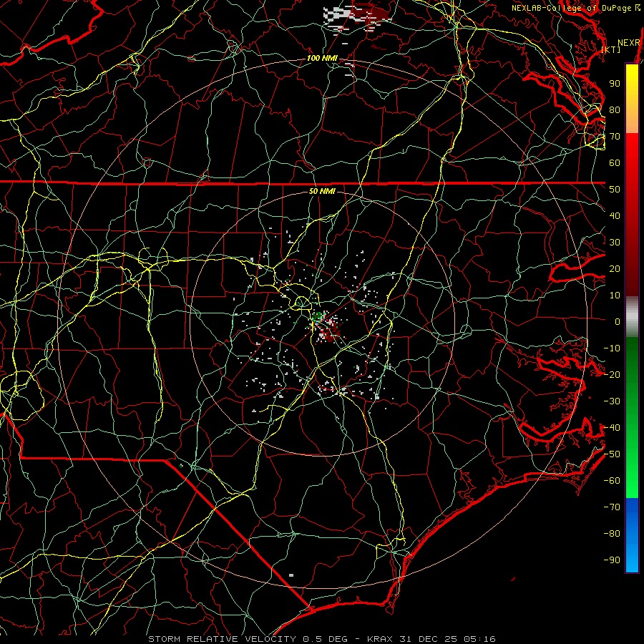Click the NEXR label above the color scale
Viewport: 644px width, 644px height.
click(629, 43)
